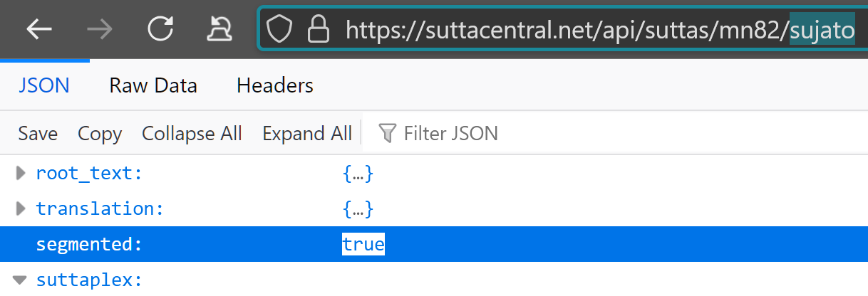Viewport: 868px width, 296px height.
Task: Click the funnel filter icon
Action: coord(387,133)
